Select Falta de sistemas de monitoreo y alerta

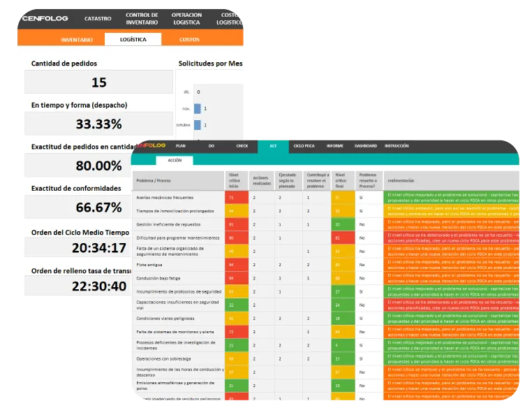point(175,332)
